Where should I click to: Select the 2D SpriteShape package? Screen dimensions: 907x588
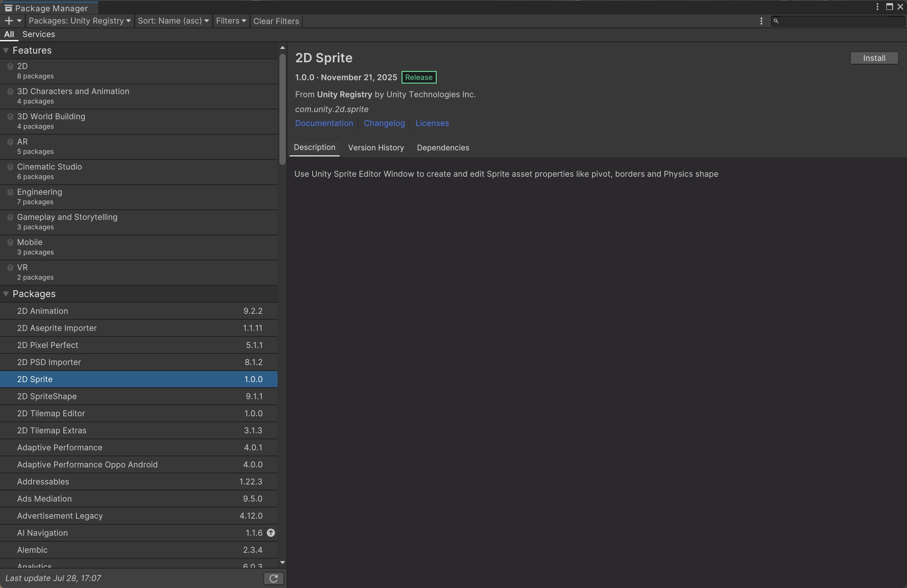click(139, 396)
